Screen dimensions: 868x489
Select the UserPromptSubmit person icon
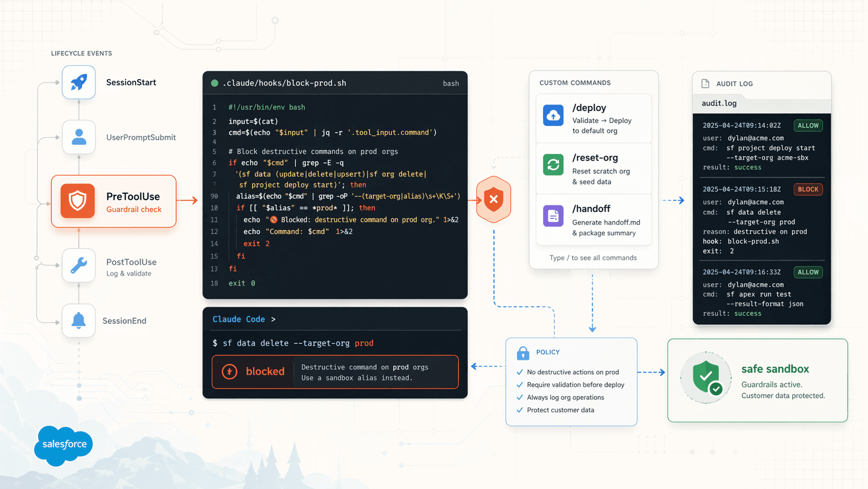[x=79, y=137]
